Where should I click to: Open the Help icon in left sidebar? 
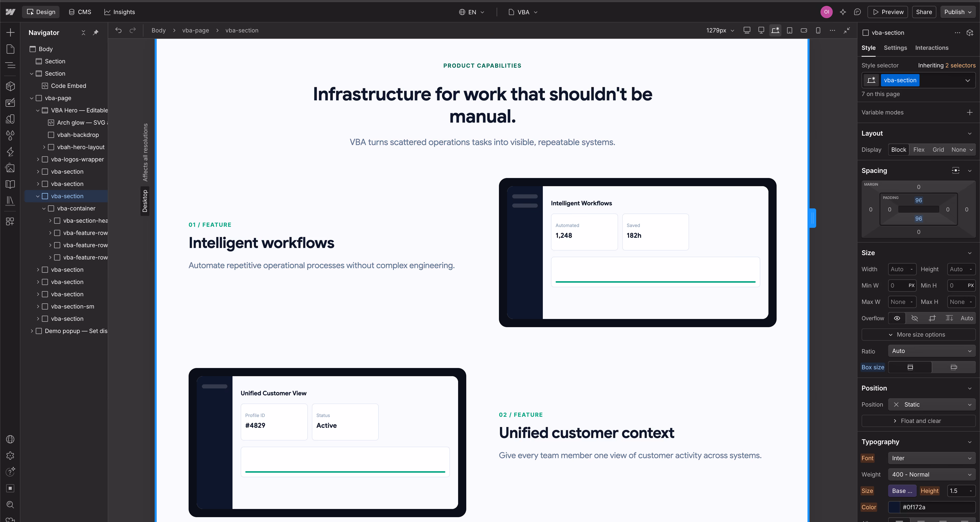coord(10,472)
